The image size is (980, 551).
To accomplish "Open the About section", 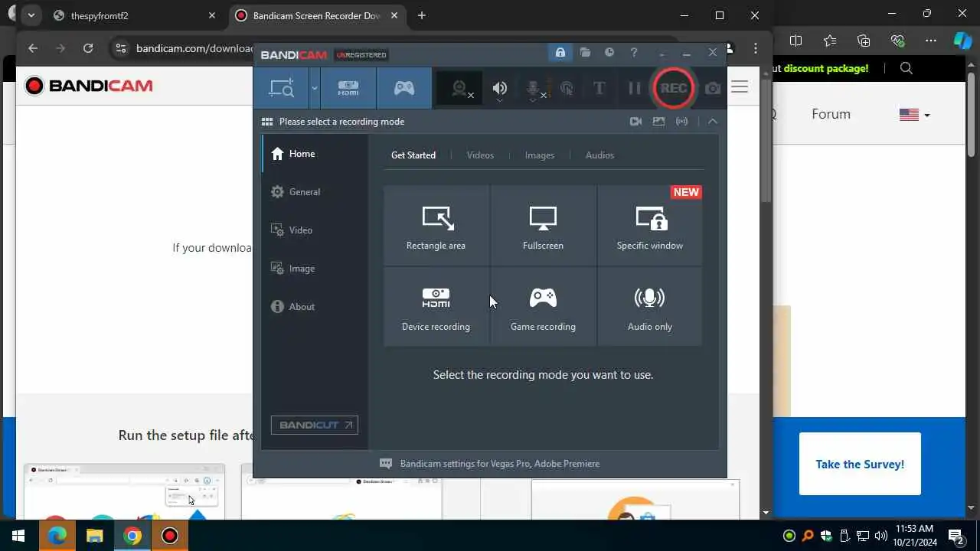I will (315, 307).
